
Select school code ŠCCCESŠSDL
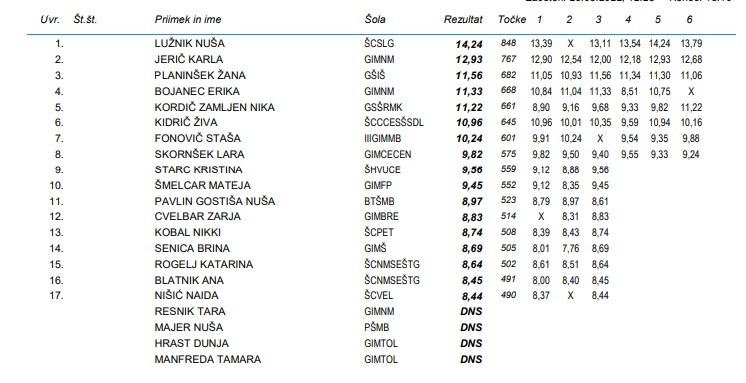[x=394, y=123]
